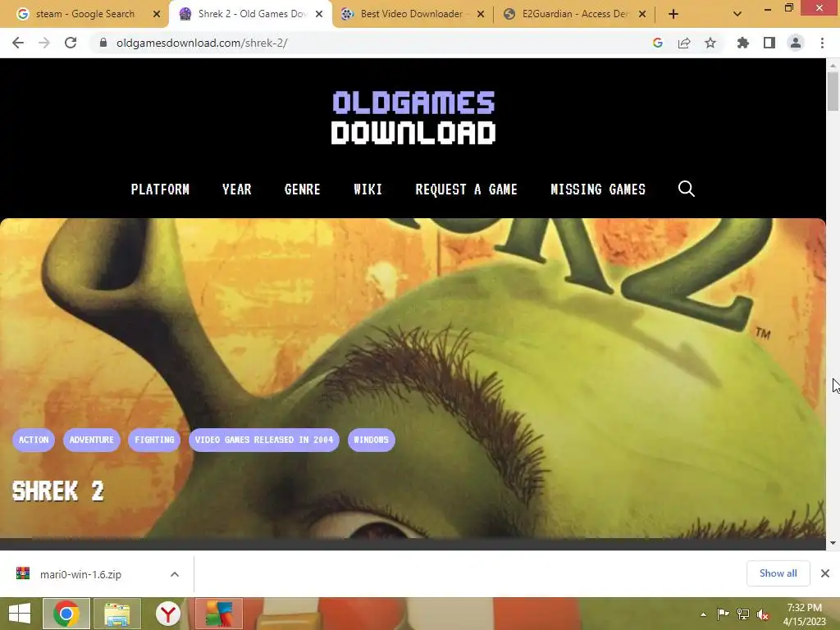Click the OldGames Download logo
The image size is (840, 630).
(413, 117)
